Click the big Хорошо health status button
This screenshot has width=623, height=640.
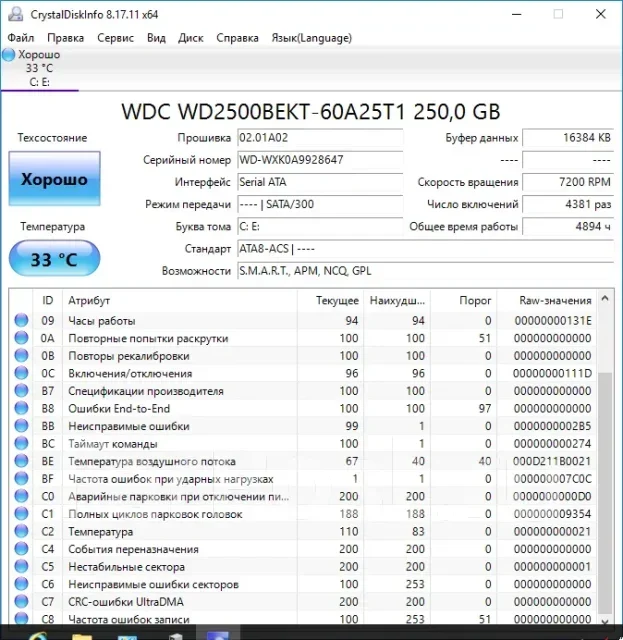pos(54,178)
